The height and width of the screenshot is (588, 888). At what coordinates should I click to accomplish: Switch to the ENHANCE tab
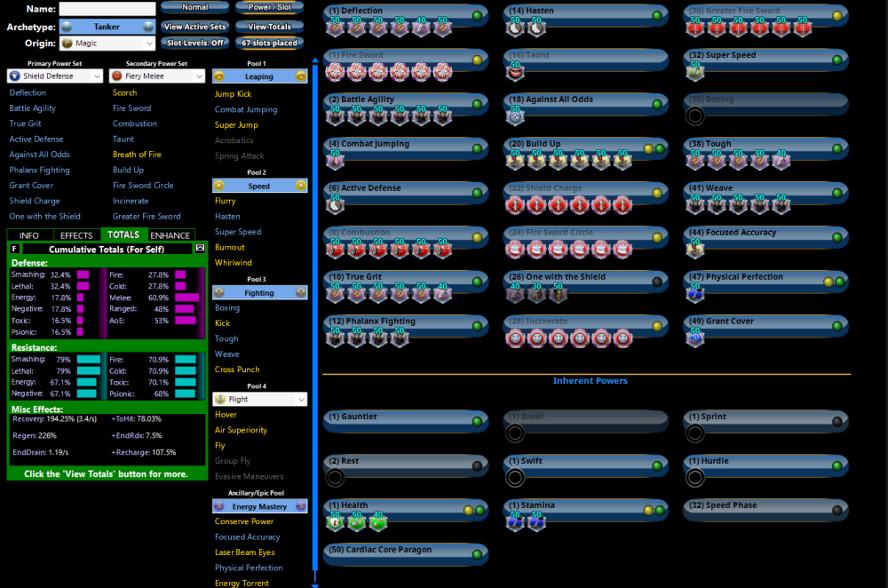pos(170,235)
